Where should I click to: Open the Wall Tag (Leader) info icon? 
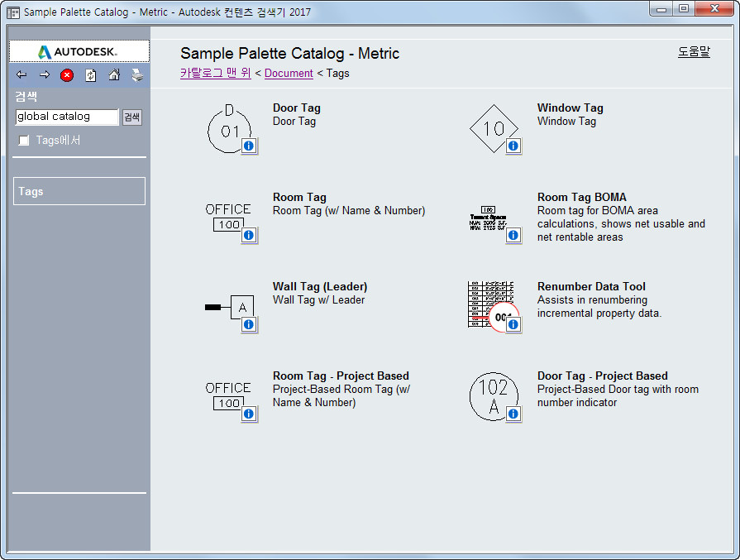coord(249,324)
